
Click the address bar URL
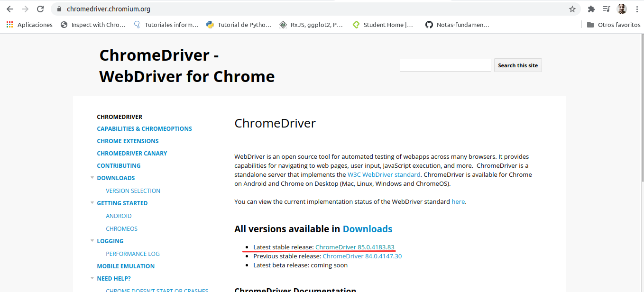pyautogui.click(x=109, y=9)
